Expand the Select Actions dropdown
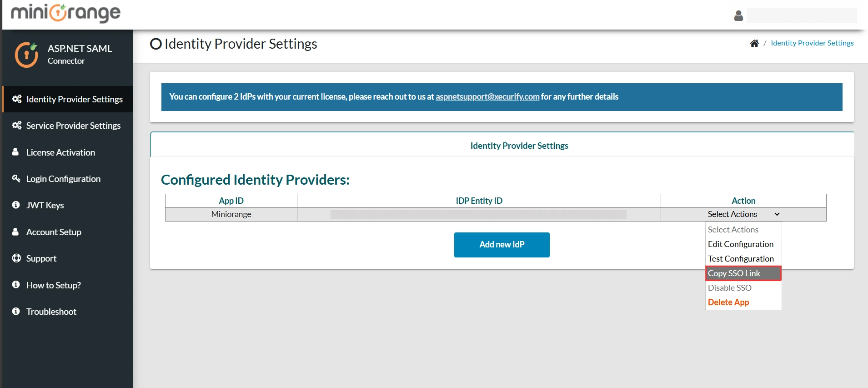Screen dimensions: 868x388 (743, 214)
